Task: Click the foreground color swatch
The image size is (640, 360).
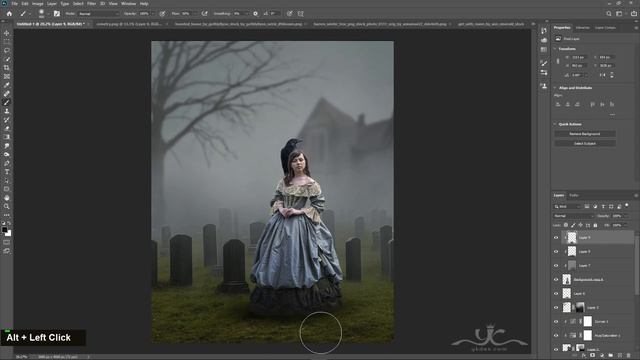Action: tap(4, 230)
